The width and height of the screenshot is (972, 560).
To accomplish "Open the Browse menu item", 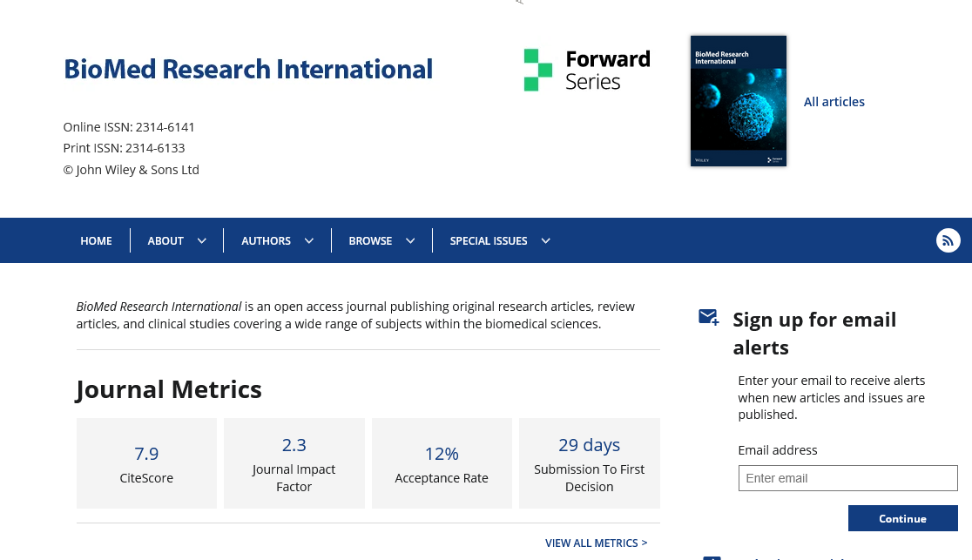I will [370, 241].
